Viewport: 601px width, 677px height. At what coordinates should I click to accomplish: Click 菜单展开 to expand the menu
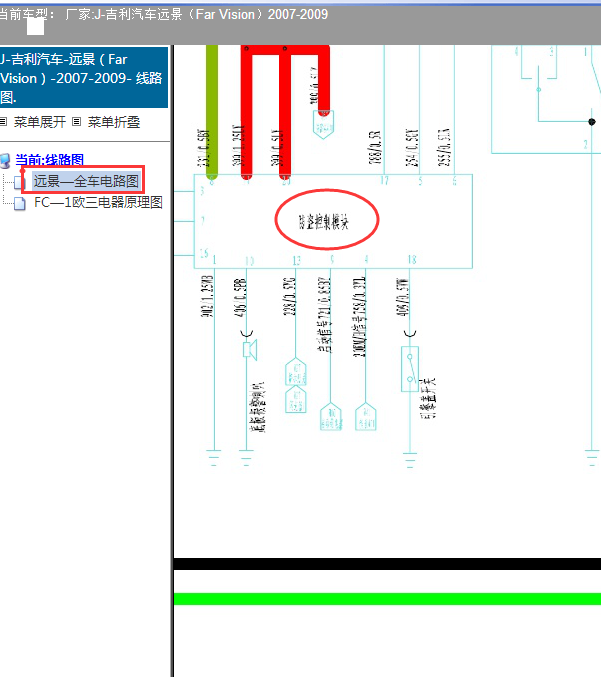40,122
